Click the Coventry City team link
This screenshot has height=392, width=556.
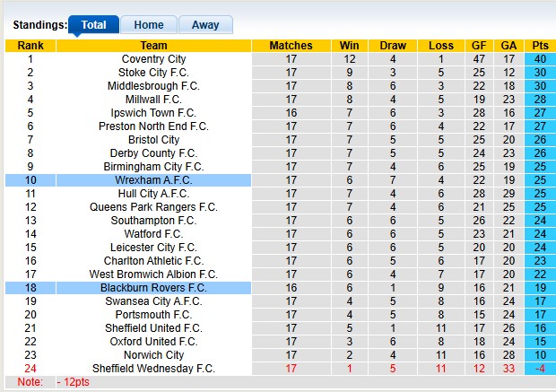point(153,59)
